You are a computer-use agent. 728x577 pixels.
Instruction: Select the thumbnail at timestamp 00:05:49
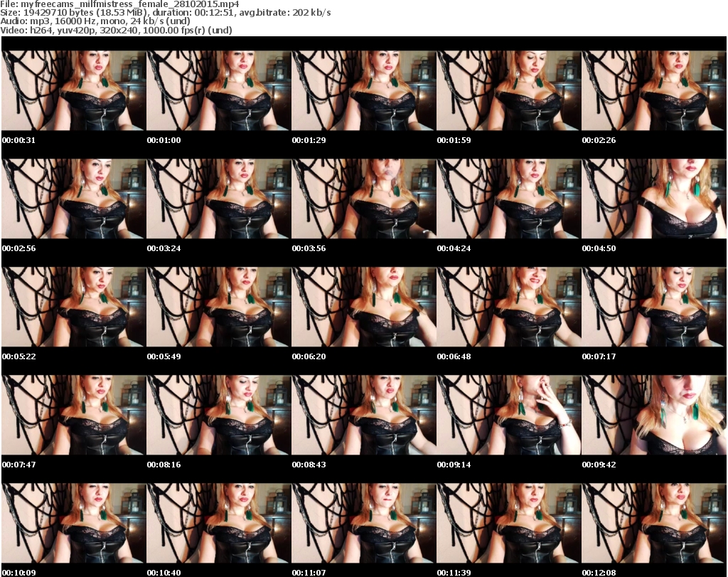coord(219,307)
